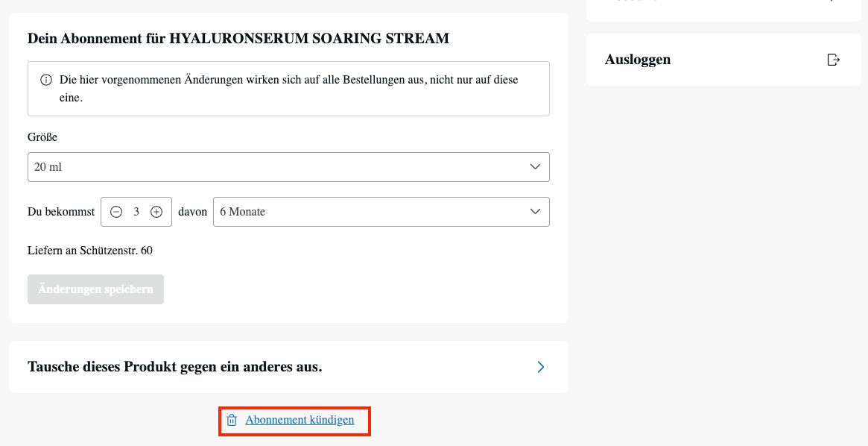Click the Abonnement kündigen link

click(x=300, y=421)
